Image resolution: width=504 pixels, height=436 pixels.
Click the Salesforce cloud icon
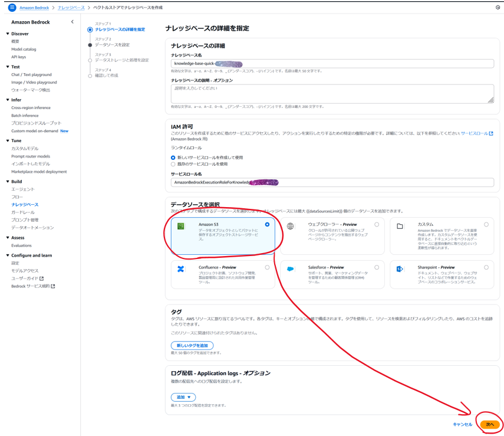coord(290,269)
